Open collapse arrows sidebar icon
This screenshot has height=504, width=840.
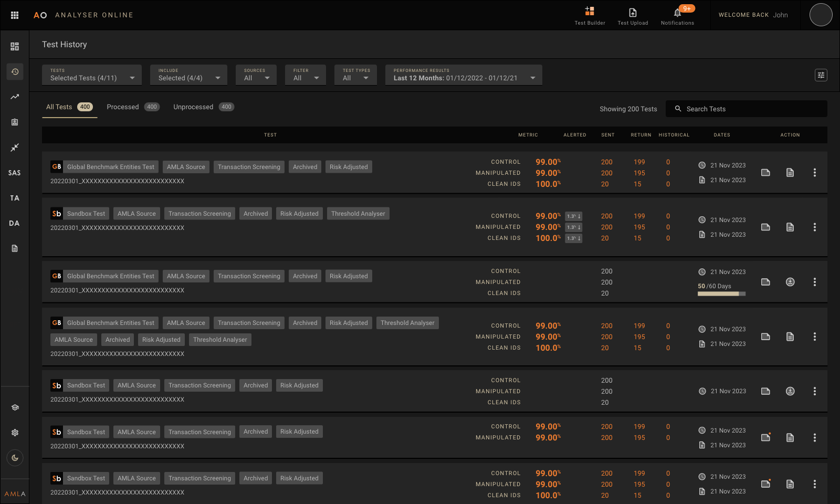tap(15, 148)
